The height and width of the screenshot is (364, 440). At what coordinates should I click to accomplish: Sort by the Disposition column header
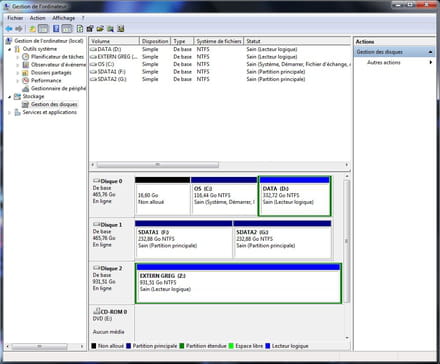(x=155, y=41)
